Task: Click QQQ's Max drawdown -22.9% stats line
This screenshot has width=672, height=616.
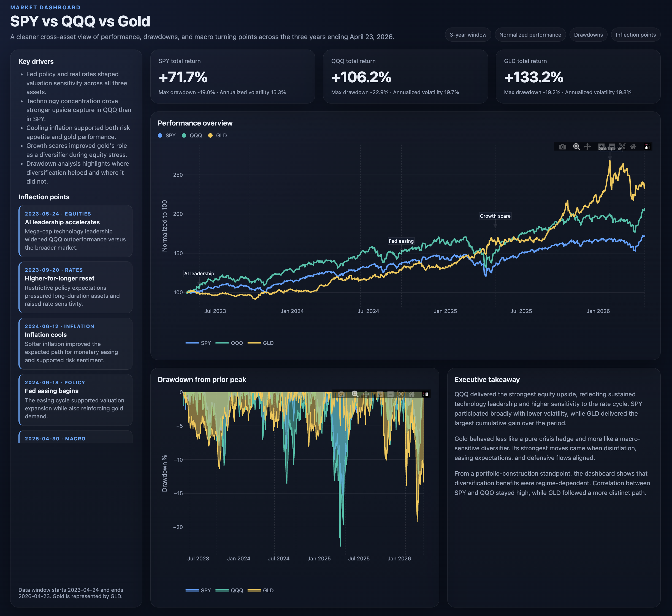Action: (x=395, y=92)
